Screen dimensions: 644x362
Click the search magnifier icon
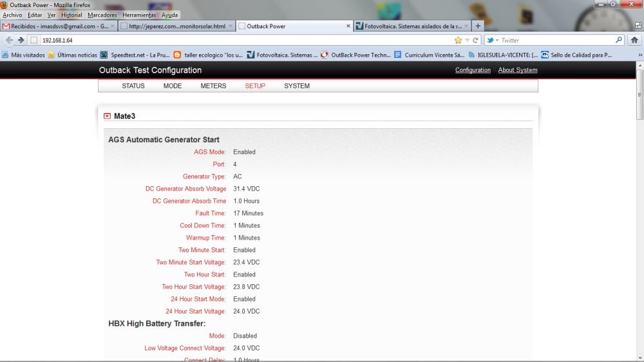[x=618, y=40]
